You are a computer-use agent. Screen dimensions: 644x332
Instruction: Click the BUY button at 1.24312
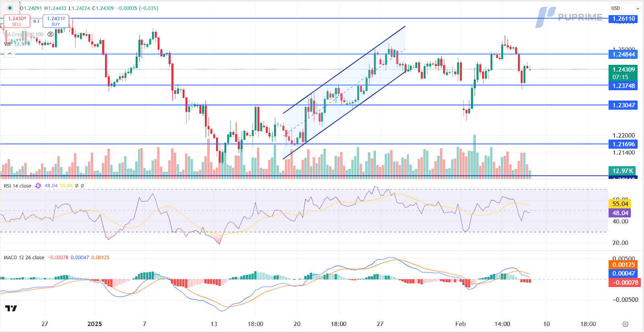[56, 21]
